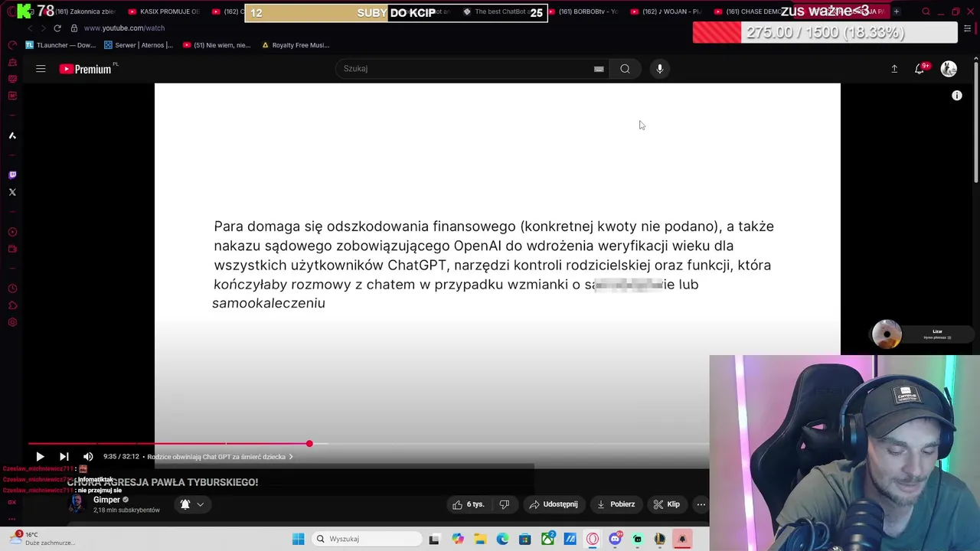Play the paused video
This screenshot has height=551, width=980.
pyautogui.click(x=40, y=457)
